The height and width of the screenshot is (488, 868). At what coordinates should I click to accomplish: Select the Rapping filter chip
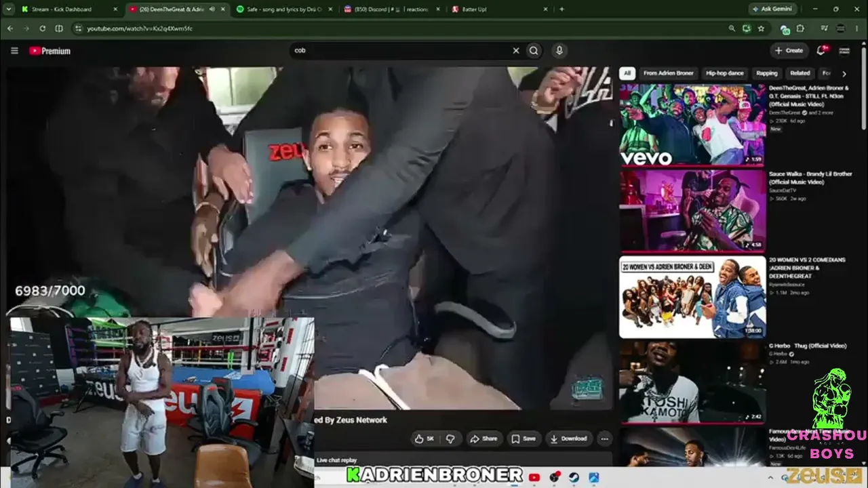(767, 73)
